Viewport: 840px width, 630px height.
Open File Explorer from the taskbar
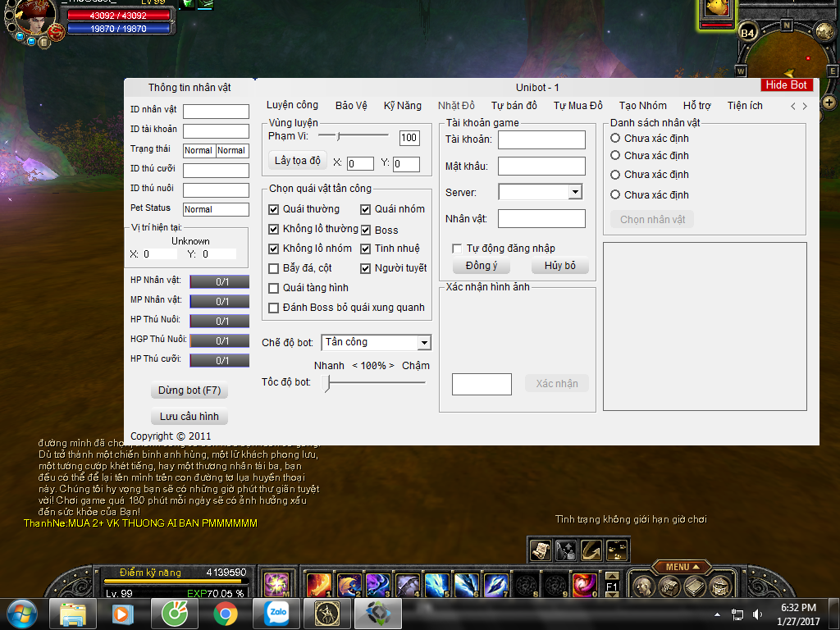(x=73, y=614)
